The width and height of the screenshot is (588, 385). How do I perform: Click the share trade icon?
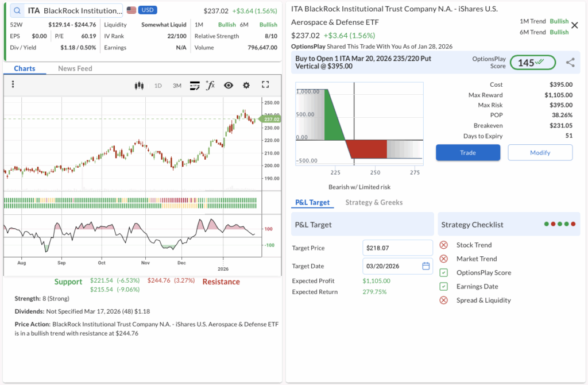click(570, 63)
